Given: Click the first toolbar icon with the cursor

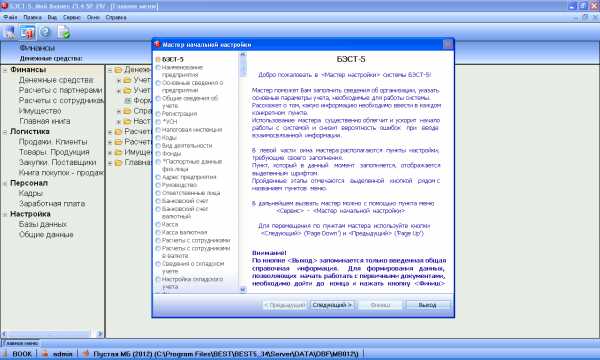Looking at the screenshot, I should point(9,33).
